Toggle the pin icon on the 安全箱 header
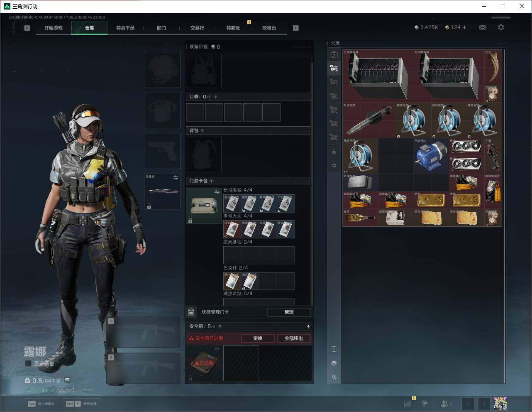 (x=308, y=326)
